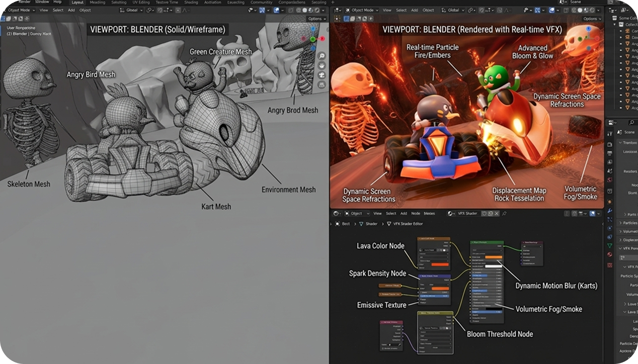
Task: Click Shader in the node editor breadcrumb
Action: point(371,224)
